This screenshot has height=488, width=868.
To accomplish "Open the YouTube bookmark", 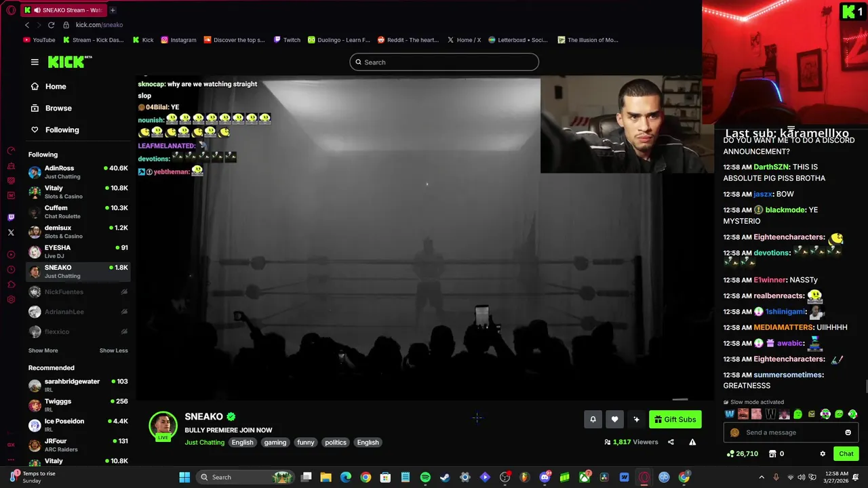I will pos(39,40).
